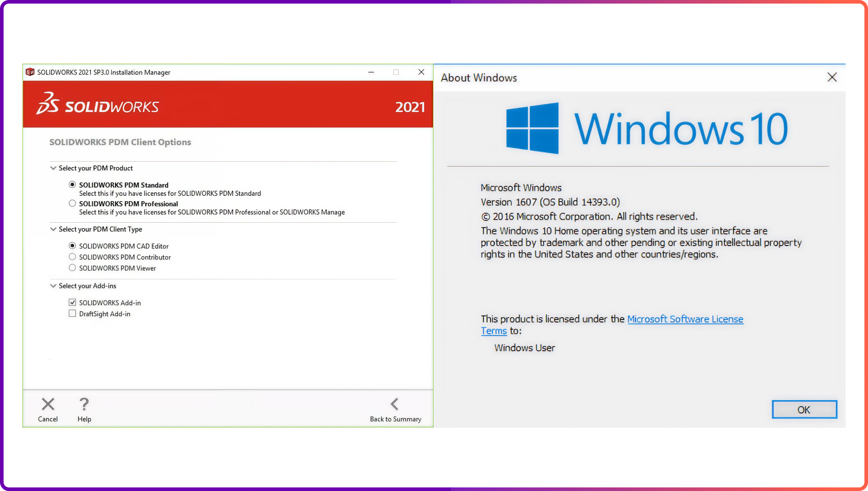Uncheck the SOLIDWORKS Add-in checkbox
This screenshot has width=868, height=491.
pyautogui.click(x=72, y=302)
